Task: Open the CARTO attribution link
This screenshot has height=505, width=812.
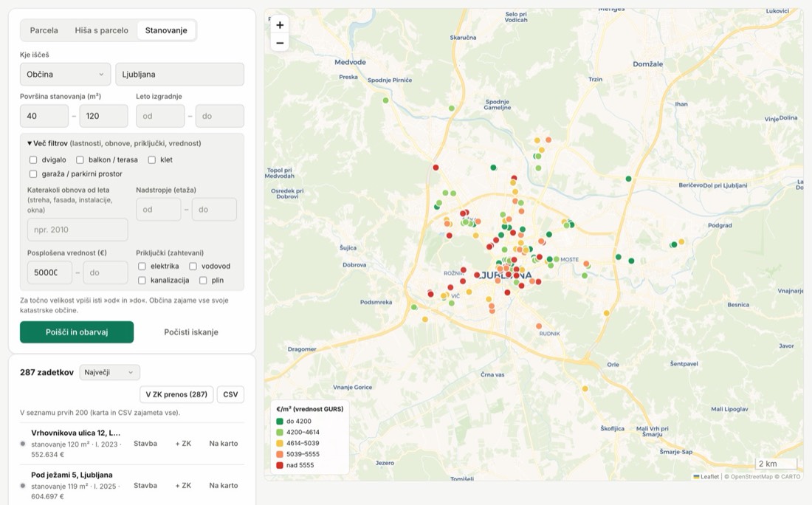Action: click(x=791, y=476)
